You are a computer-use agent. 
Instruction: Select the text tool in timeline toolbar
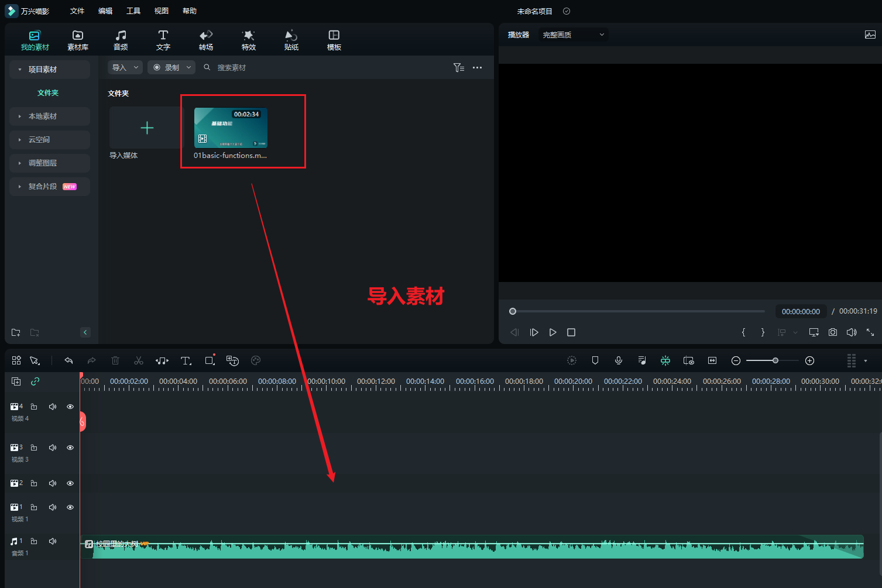pyautogui.click(x=186, y=361)
